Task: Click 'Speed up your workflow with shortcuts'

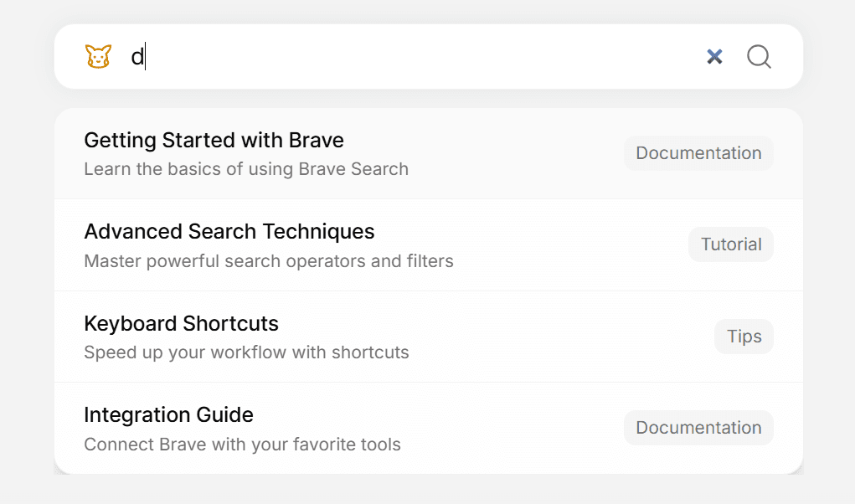Action: point(245,352)
